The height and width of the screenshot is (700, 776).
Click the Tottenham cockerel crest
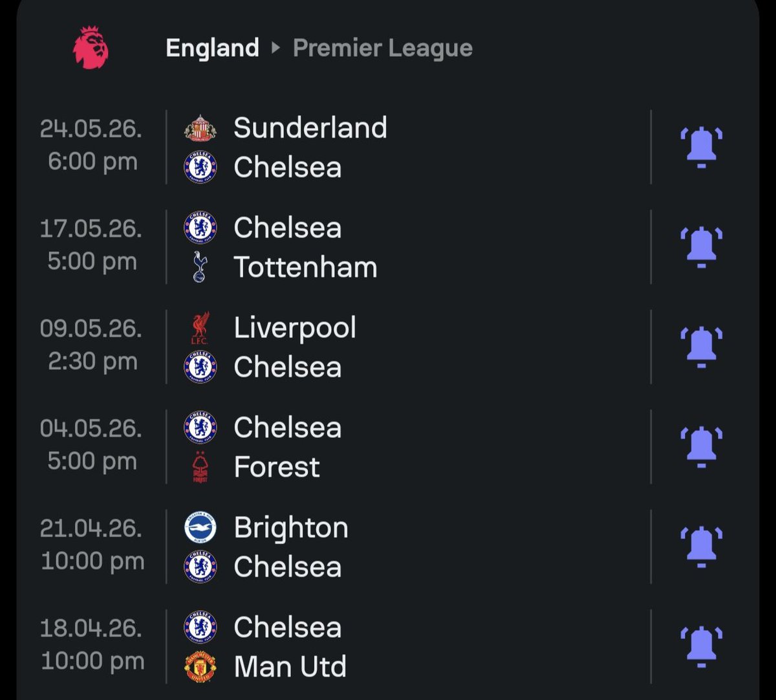[x=200, y=267]
